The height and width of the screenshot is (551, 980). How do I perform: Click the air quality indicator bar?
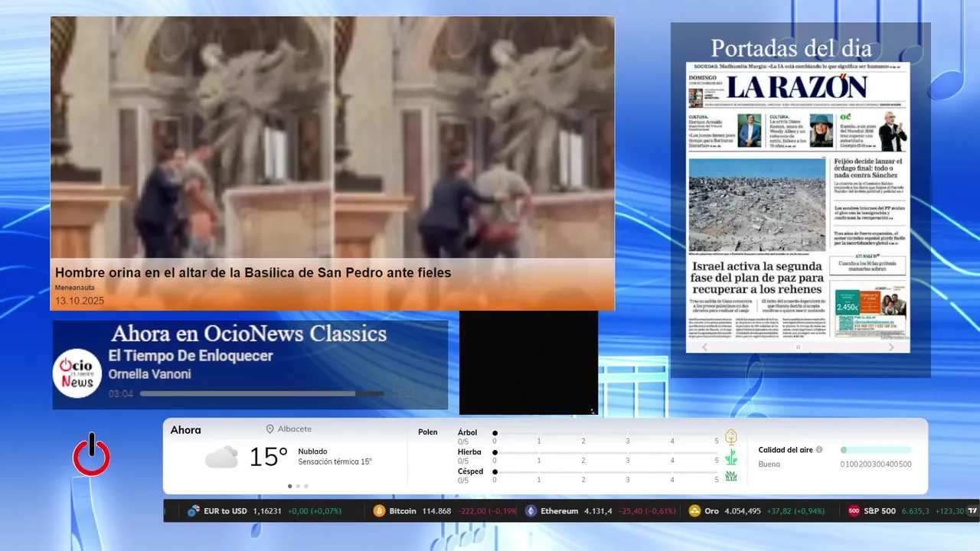(876, 450)
